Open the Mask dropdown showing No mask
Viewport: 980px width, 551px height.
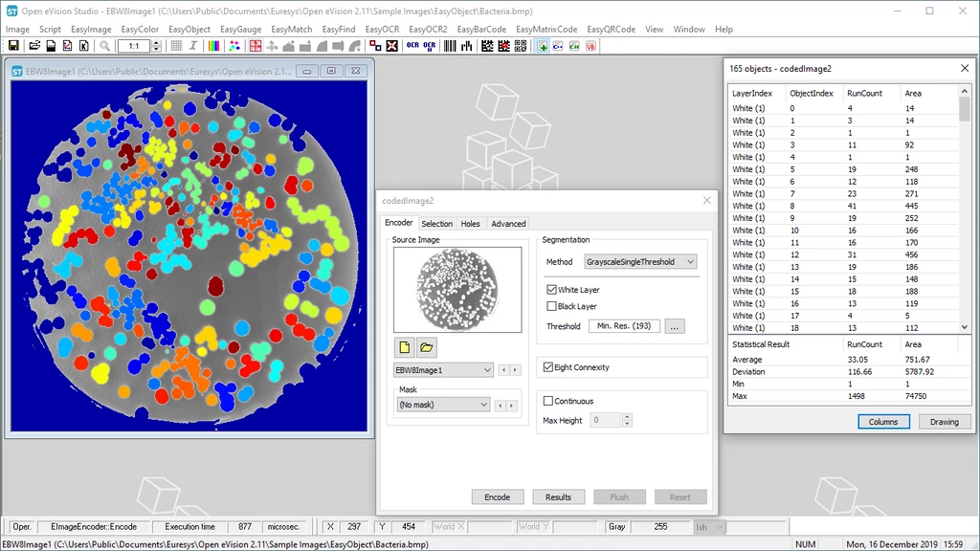click(442, 405)
